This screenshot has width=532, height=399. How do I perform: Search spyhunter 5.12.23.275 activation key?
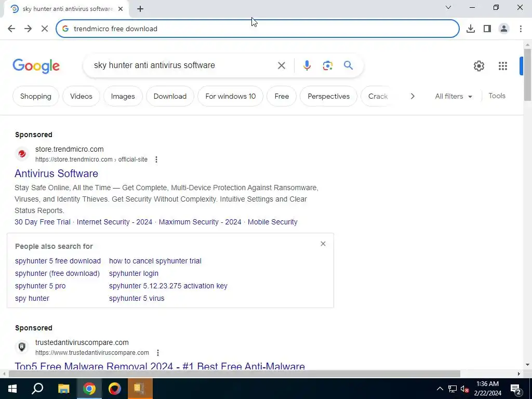[168, 286]
